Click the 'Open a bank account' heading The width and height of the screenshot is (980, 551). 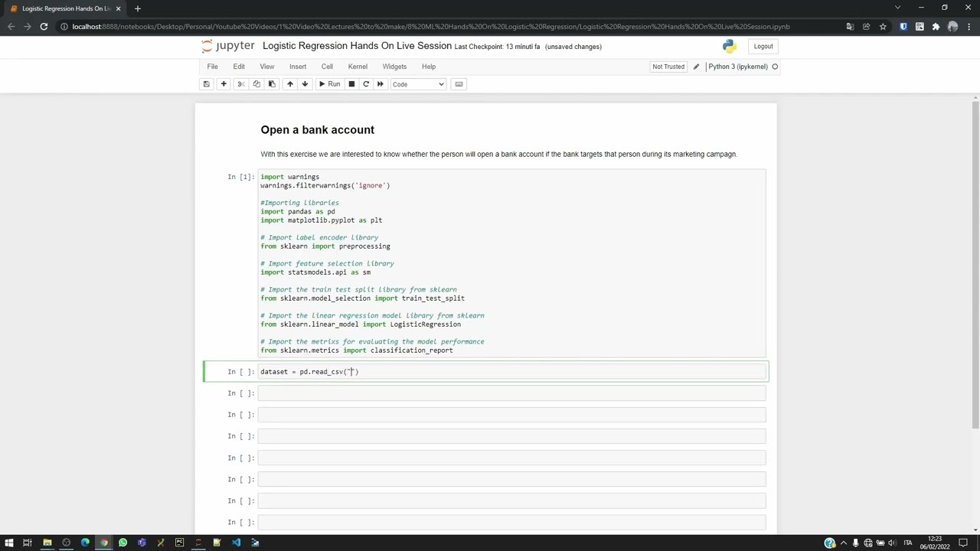click(x=318, y=130)
